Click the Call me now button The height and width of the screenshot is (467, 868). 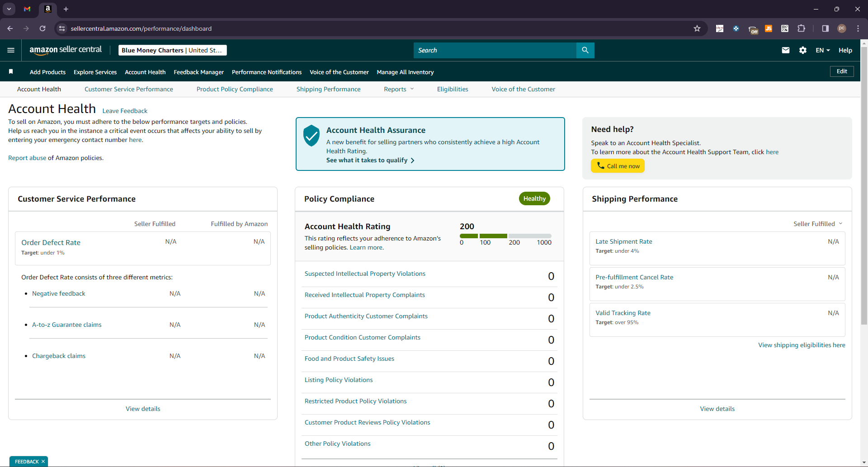618,166
